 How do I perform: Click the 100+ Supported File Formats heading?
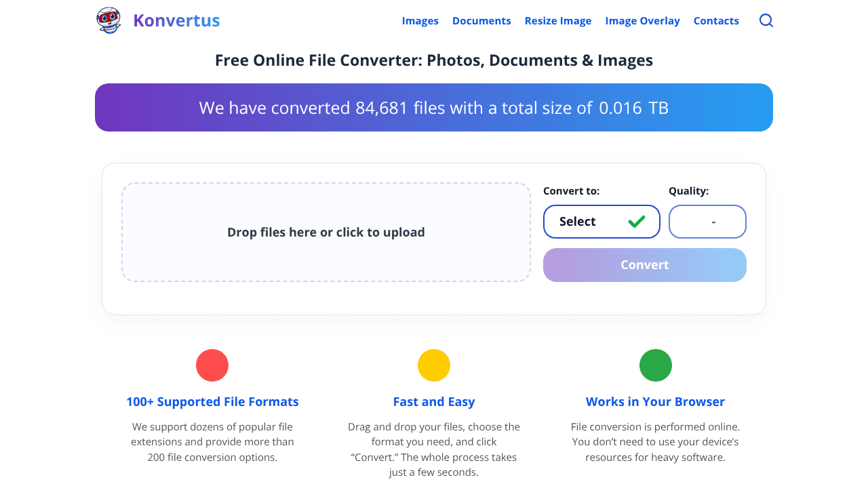(212, 402)
